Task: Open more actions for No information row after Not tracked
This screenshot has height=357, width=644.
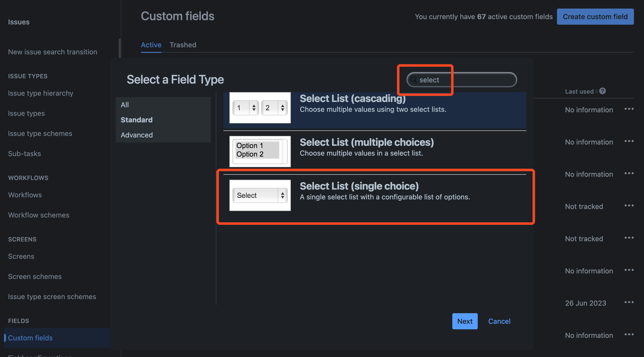Action: [x=629, y=270]
